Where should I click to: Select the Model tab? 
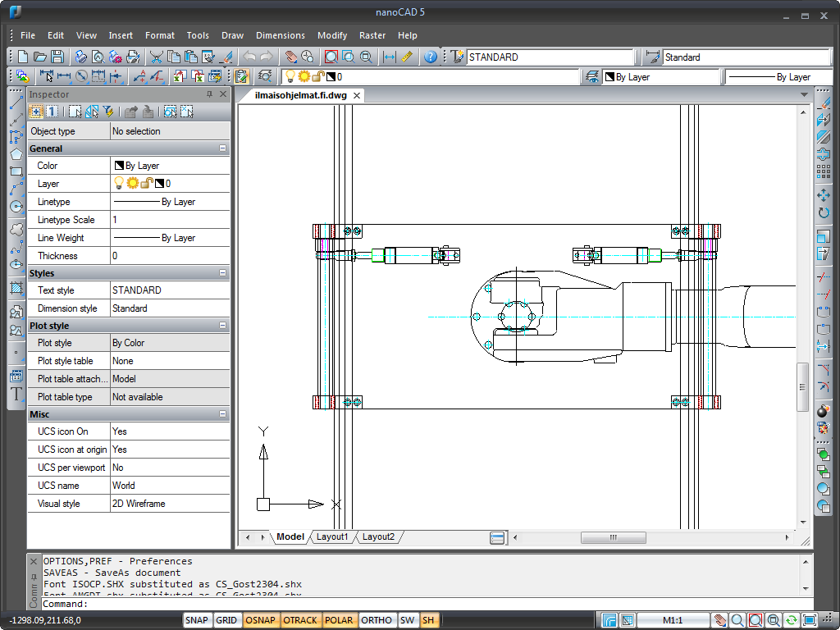click(x=290, y=536)
